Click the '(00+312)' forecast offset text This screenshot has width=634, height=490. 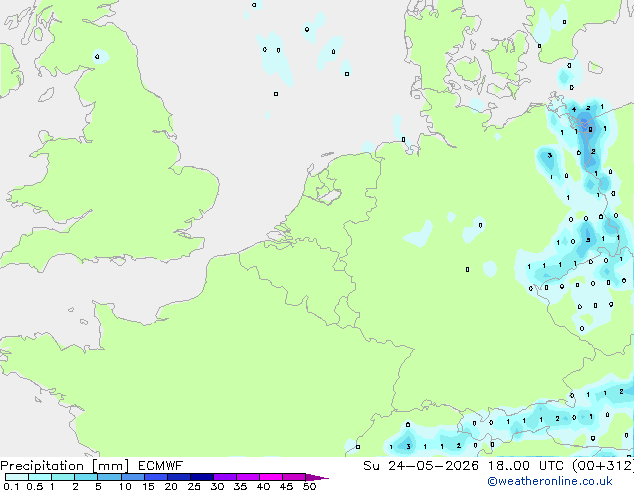(x=603, y=466)
